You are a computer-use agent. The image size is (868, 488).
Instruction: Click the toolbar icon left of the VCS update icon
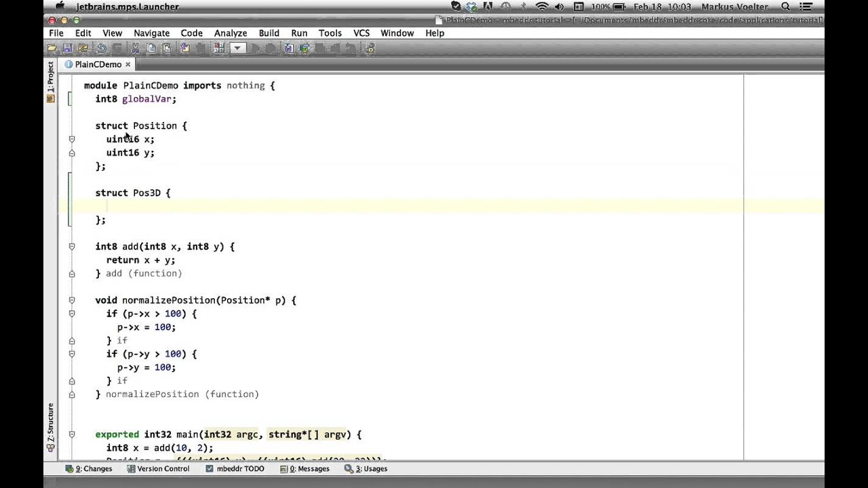click(289, 48)
